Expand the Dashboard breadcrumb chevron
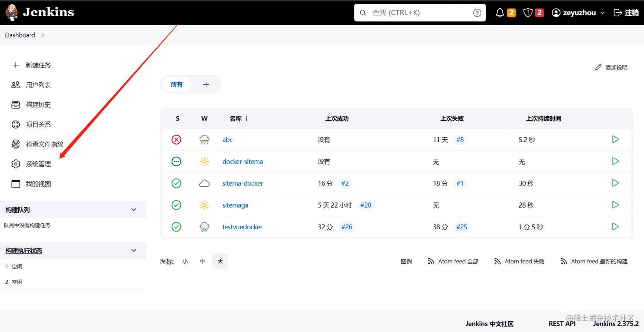Screen dimensions: 644x332 (x=43, y=35)
